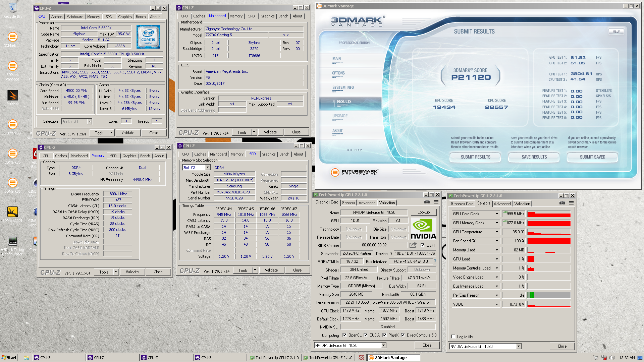
Task: Click the SAVE RESULTS button
Action: point(534,157)
